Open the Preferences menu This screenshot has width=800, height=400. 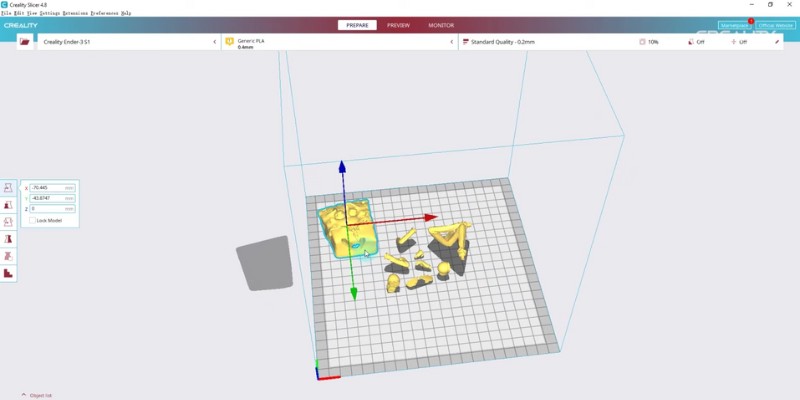[x=105, y=13]
